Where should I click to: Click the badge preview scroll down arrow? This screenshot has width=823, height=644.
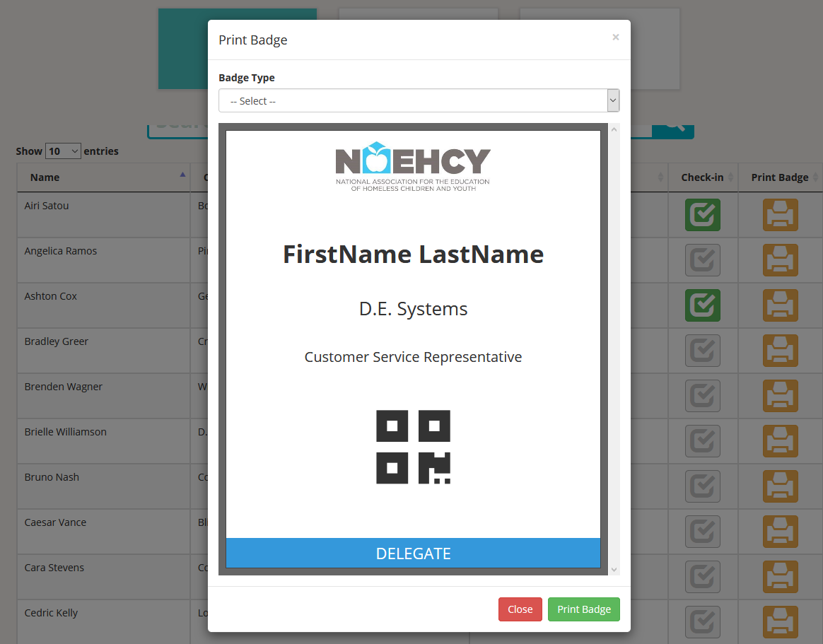614,570
